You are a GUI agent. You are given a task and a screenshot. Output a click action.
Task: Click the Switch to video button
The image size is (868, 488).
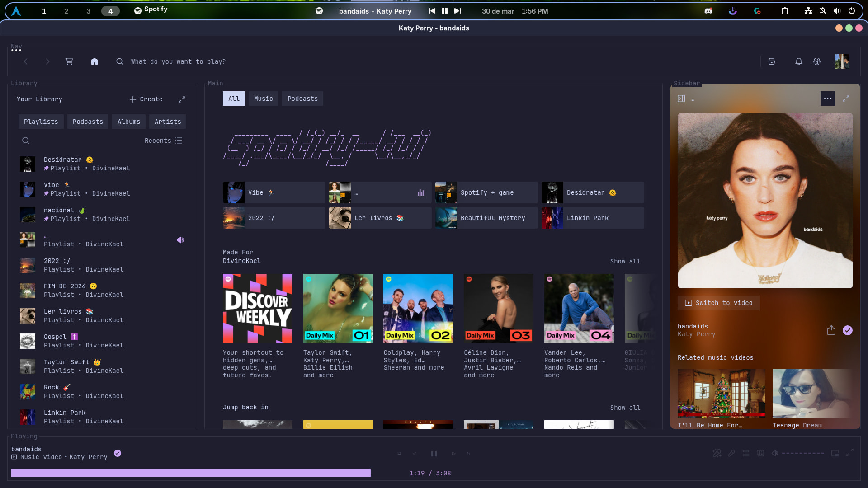point(718,303)
